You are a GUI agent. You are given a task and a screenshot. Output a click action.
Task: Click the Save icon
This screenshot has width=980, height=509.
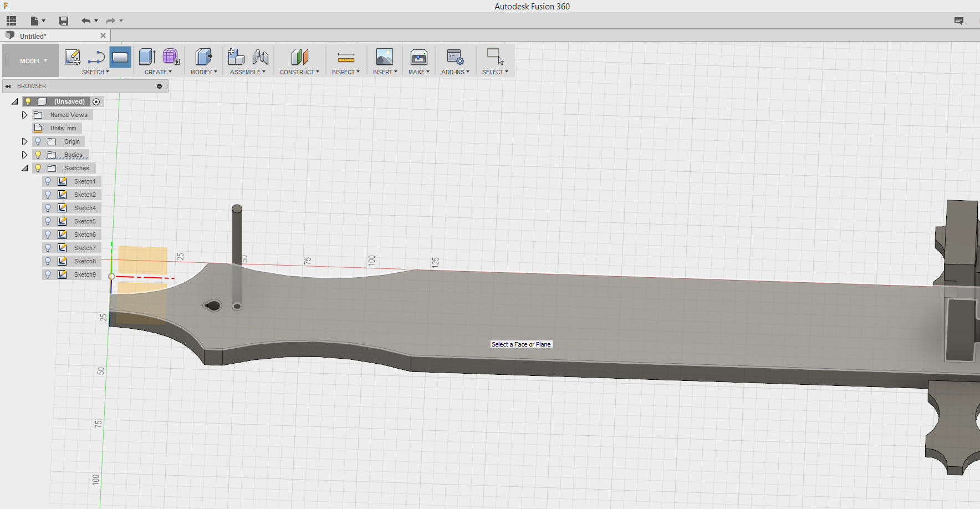pos(64,21)
